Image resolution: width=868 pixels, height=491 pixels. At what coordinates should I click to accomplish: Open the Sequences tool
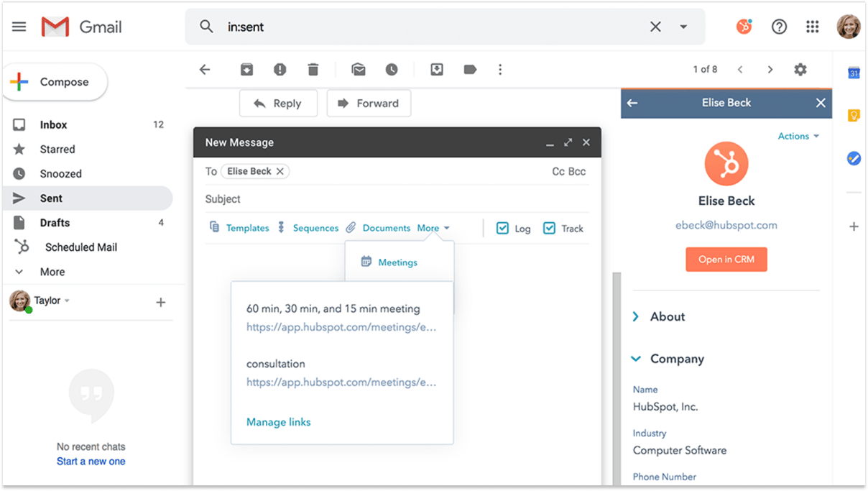pos(309,227)
